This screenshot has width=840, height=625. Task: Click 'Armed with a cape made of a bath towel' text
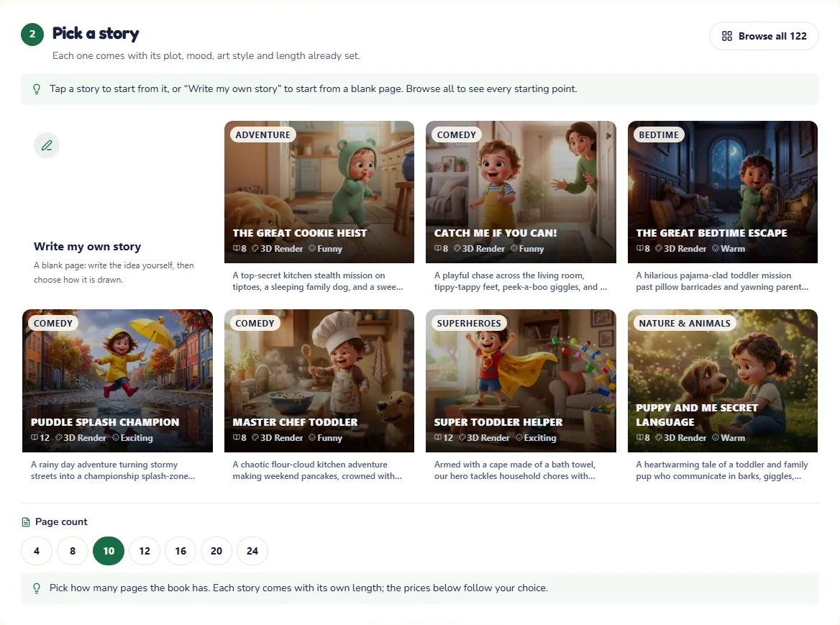click(x=515, y=470)
